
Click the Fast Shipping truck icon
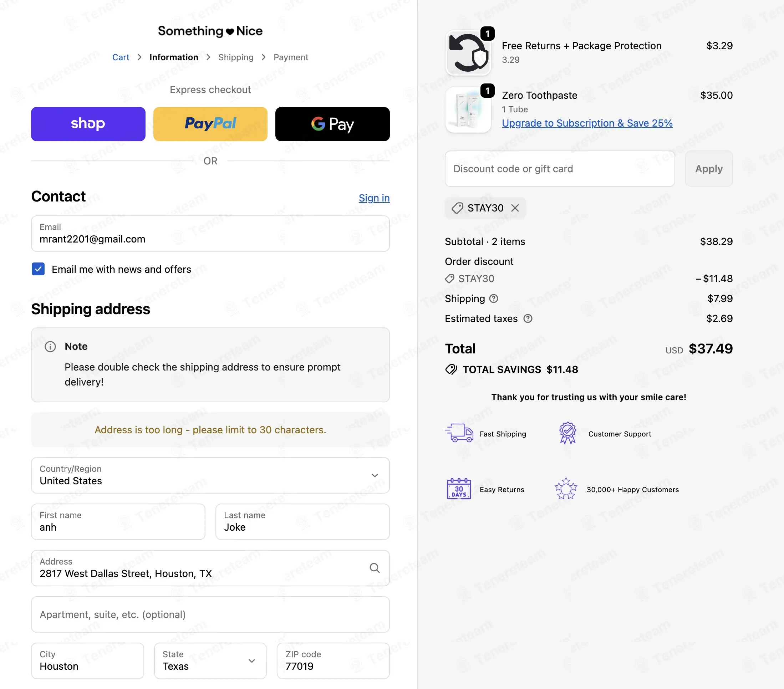click(459, 433)
